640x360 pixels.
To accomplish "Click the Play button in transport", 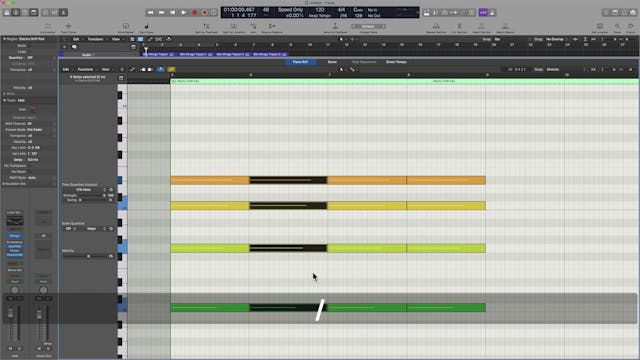I will click(184, 13).
